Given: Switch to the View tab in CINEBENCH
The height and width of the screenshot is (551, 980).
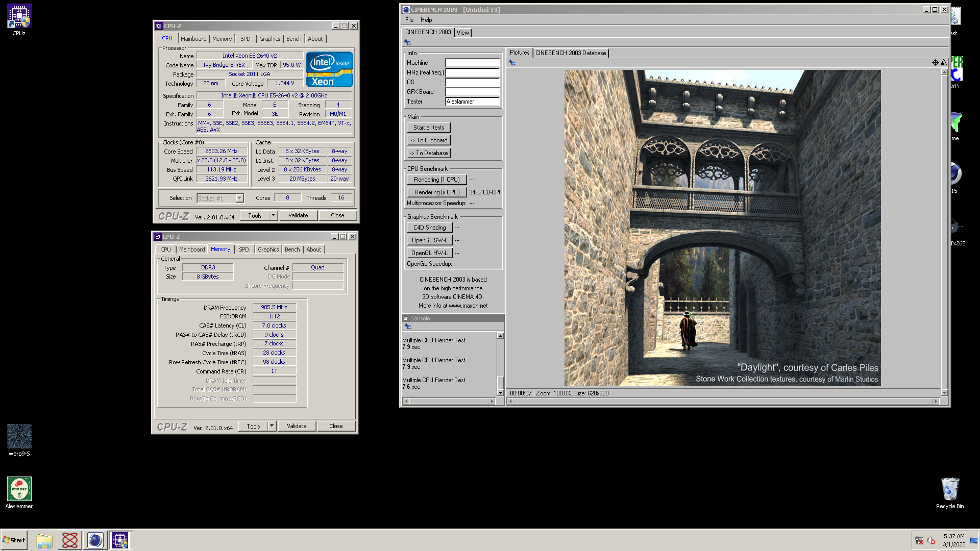Looking at the screenshot, I should pyautogui.click(x=462, y=33).
